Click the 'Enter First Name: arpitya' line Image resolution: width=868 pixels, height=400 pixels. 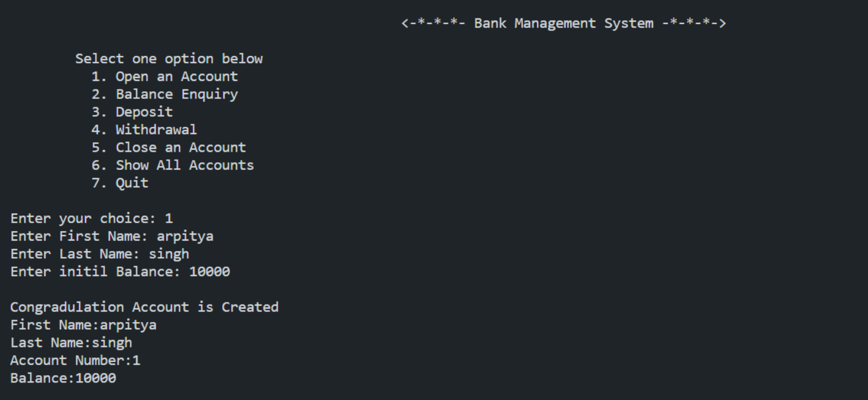tap(112, 236)
